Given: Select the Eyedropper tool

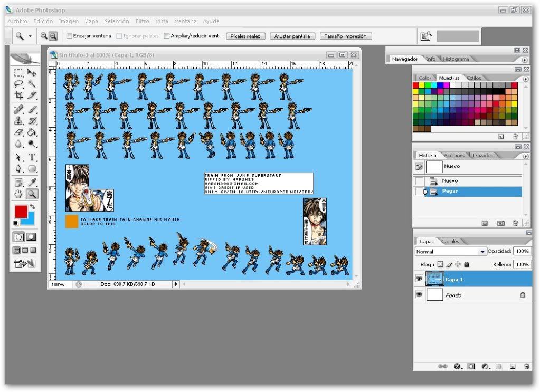Looking at the screenshot, I should [32, 183].
